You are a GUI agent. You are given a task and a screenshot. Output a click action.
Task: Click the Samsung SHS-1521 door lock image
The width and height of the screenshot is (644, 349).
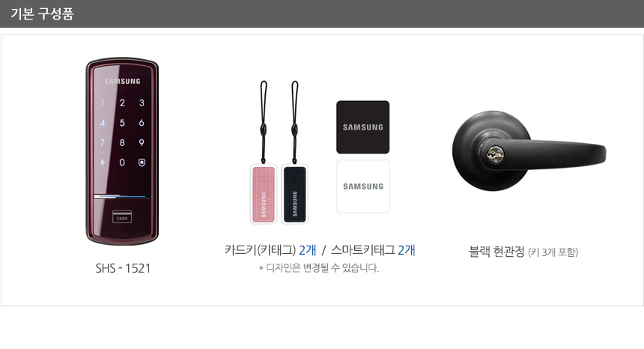[122, 151]
